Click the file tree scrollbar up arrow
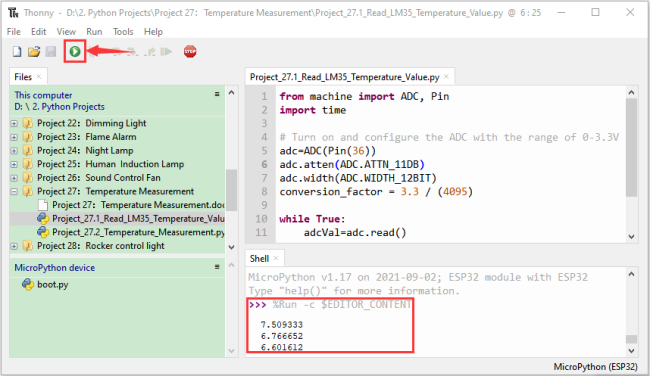Viewport: 650px width, 377px height. click(x=231, y=93)
